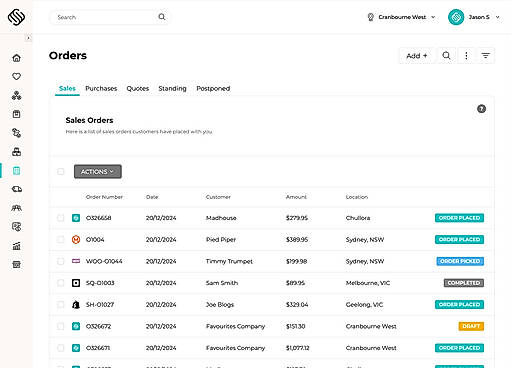Click the Shopify icon for SH-O1027

tap(76, 304)
